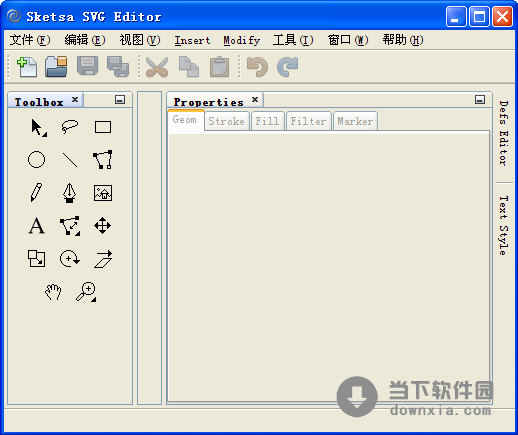
Task: Select the Move four-arrow tool
Action: pyautogui.click(x=102, y=226)
